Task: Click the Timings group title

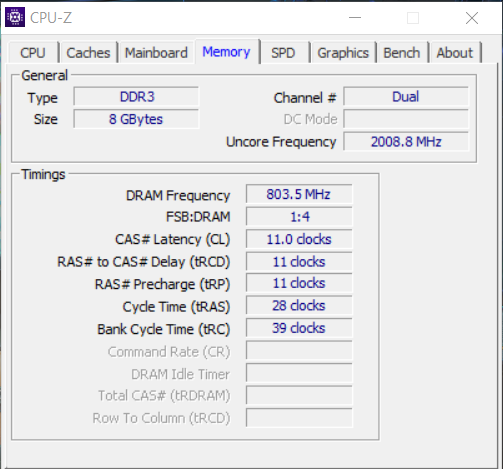Action: coord(43,174)
